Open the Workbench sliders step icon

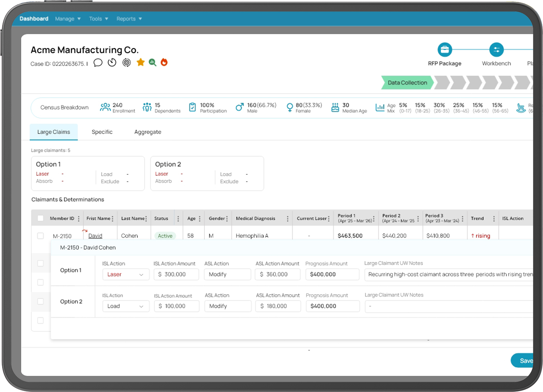pos(496,49)
